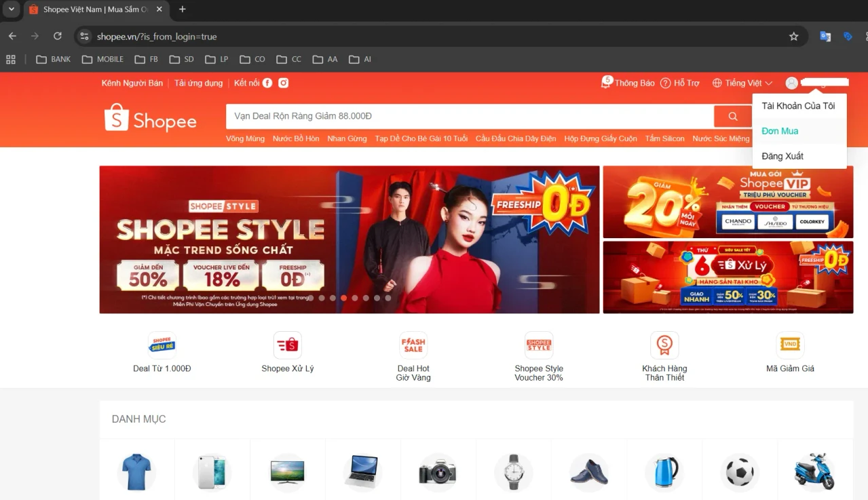Screen dimensions: 868x500
Task: Click the Chrome address bar URL
Action: coord(157,37)
